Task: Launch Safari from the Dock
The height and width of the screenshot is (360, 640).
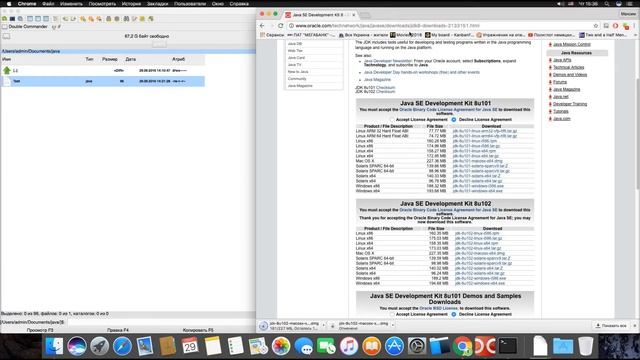Action: [x=122, y=346]
